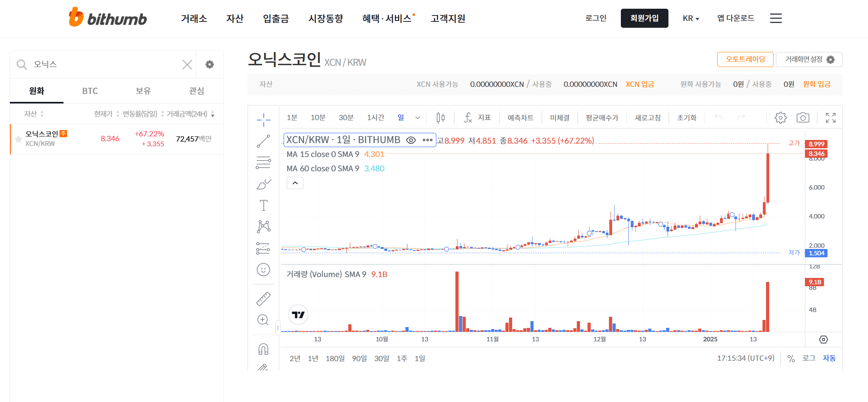The height and width of the screenshot is (402, 868).
Task: Select the emoji sticker tool
Action: (263, 270)
